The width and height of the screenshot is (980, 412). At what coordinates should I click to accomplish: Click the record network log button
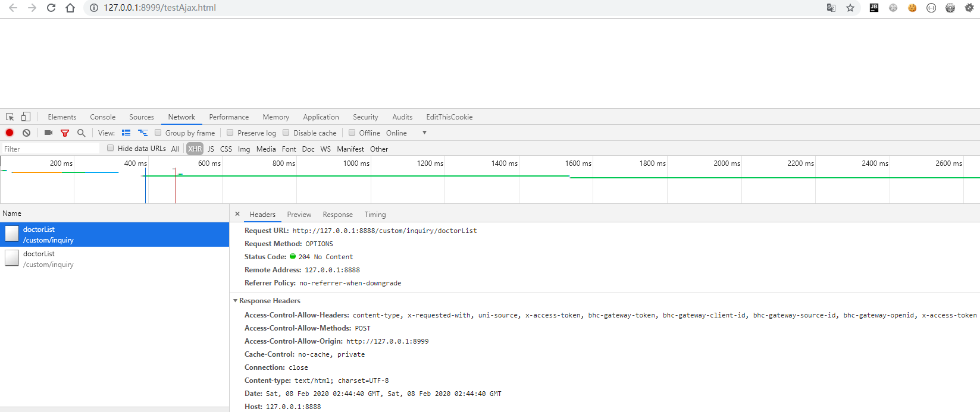click(10, 133)
